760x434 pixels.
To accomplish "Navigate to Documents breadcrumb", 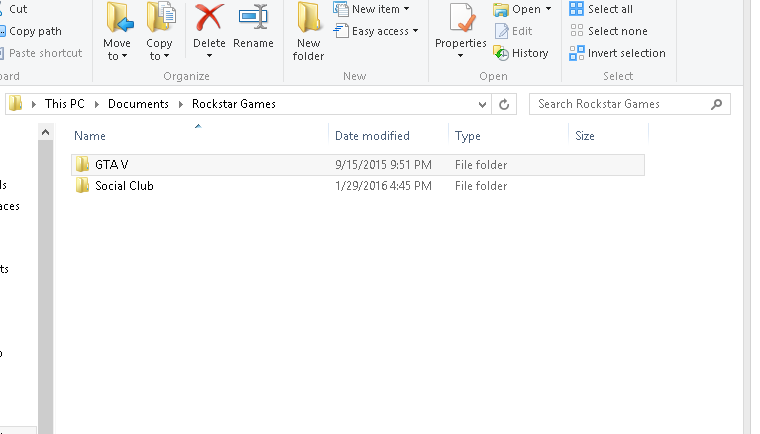I will click(x=138, y=104).
